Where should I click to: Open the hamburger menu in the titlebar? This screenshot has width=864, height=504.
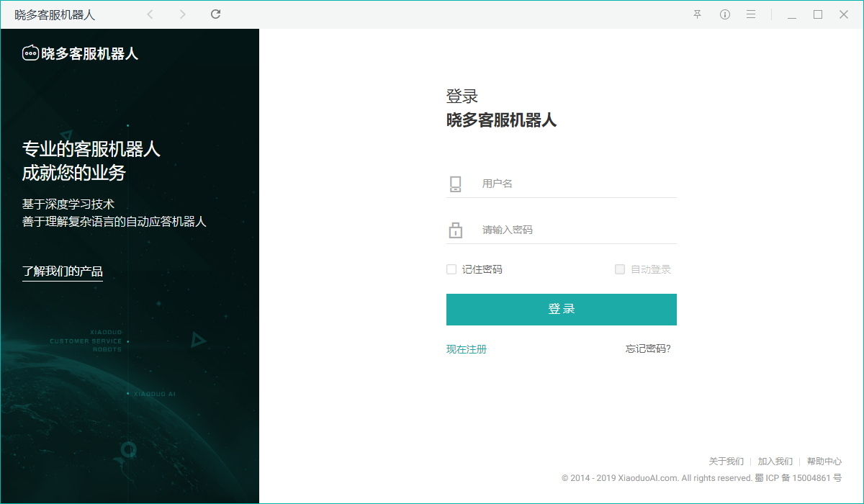(751, 14)
